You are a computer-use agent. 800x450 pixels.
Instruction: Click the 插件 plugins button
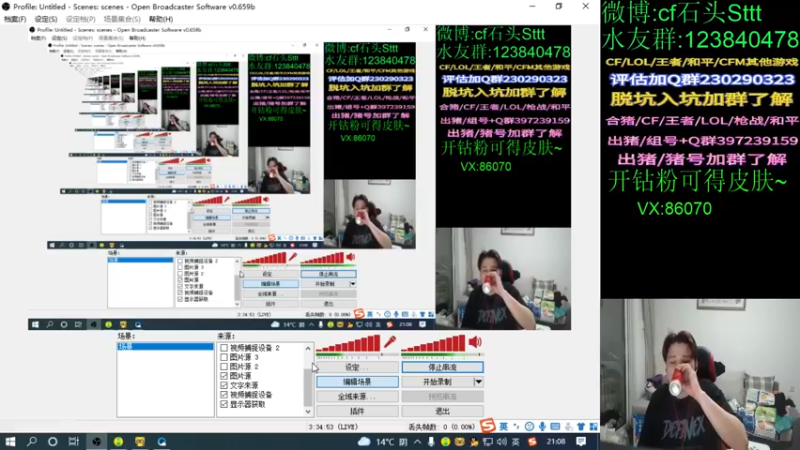(x=357, y=411)
